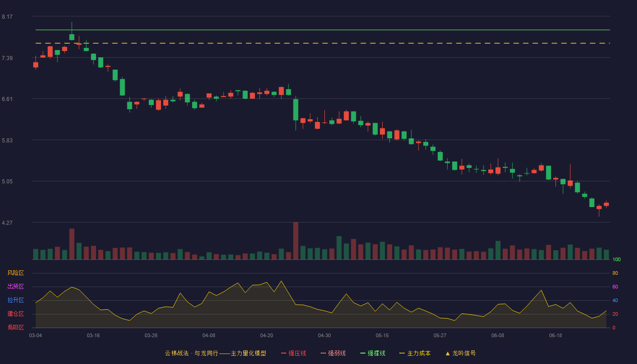Toggle the 强压线 legend item
The image size is (637, 364).
[x=293, y=353]
